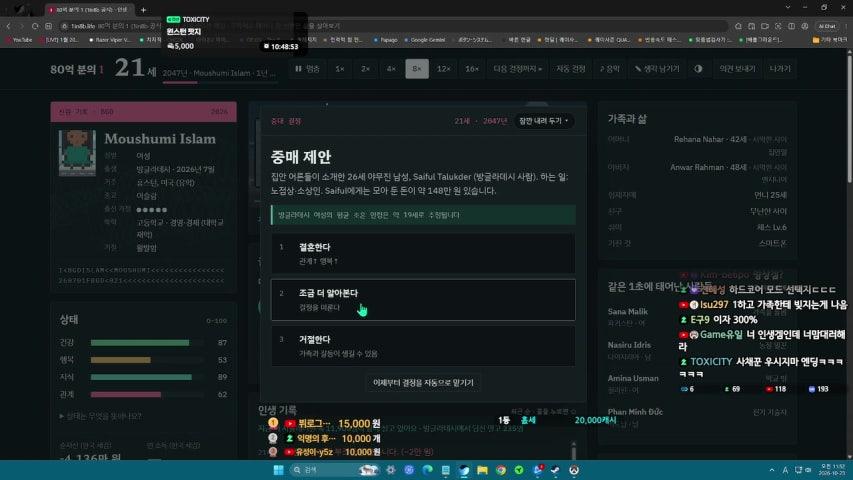The width and height of the screenshot is (853, 480).
Task: Click the browser back arrow
Action: (8, 26)
